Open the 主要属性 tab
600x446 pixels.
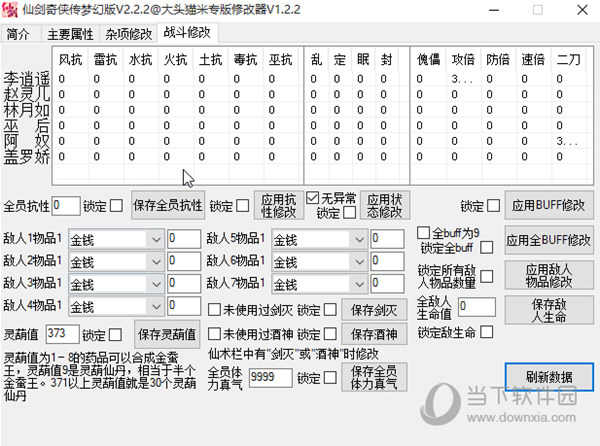coord(70,34)
